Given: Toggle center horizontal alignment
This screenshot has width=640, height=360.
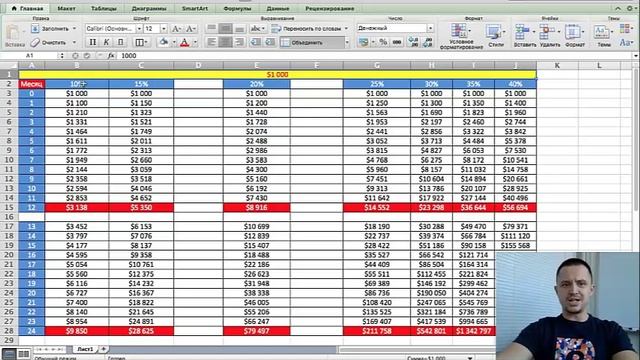Looking at the screenshot, I should click(x=225, y=42).
